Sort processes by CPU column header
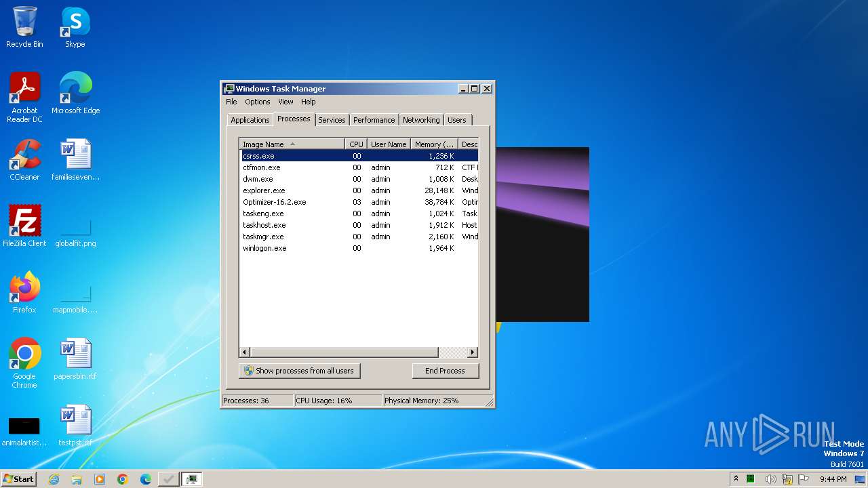Image resolution: width=868 pixels, height=488 pixels. point(356,144)
